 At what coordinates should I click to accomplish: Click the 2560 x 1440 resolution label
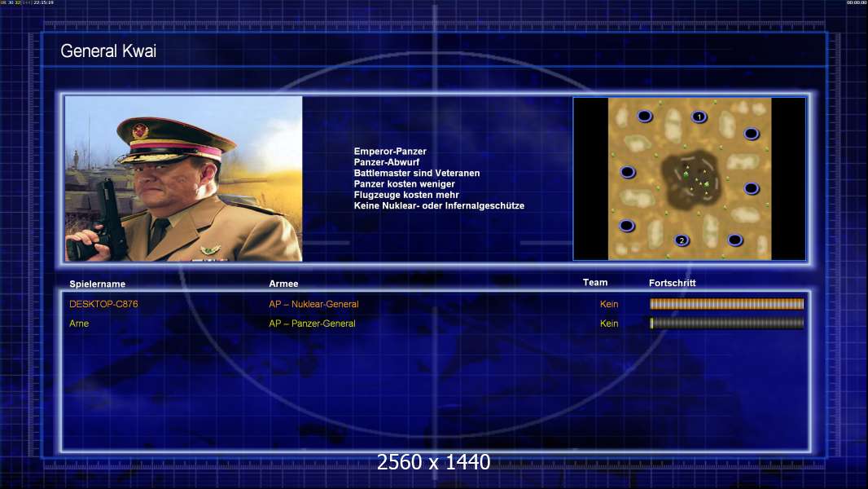pos(433,462)
